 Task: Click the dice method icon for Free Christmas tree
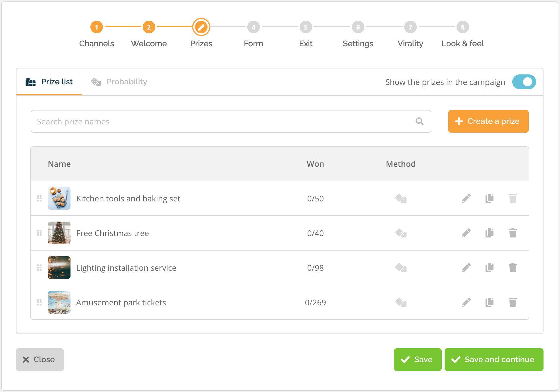tap(401, 233)
